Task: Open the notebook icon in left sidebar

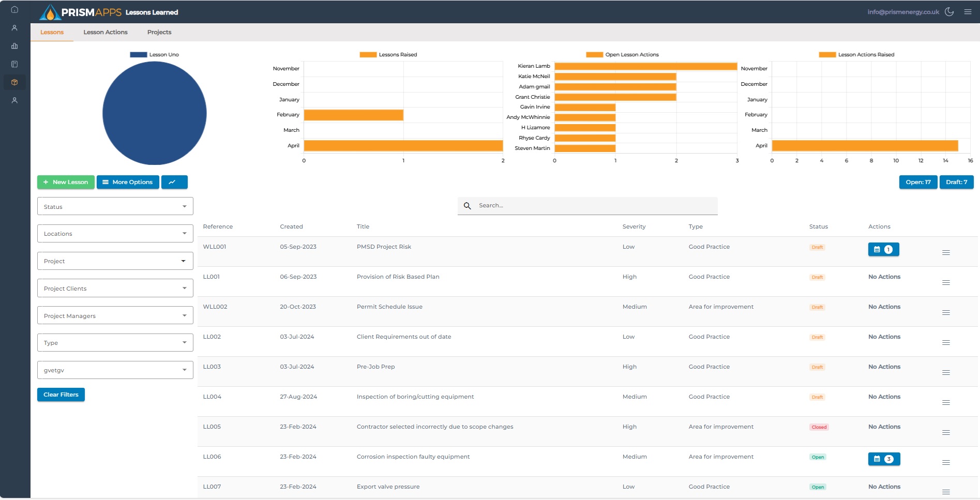Action: pyautogui.click(x=14, y=64)
